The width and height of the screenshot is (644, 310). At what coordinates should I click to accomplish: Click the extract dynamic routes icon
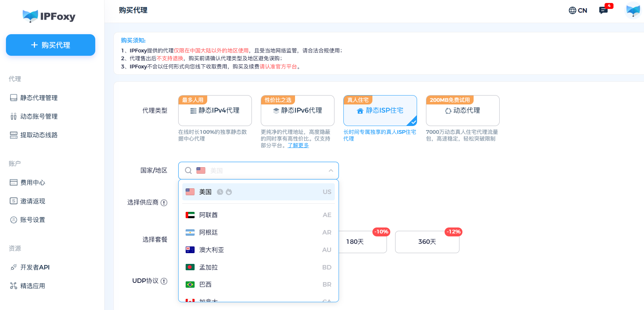pos(14,135)
